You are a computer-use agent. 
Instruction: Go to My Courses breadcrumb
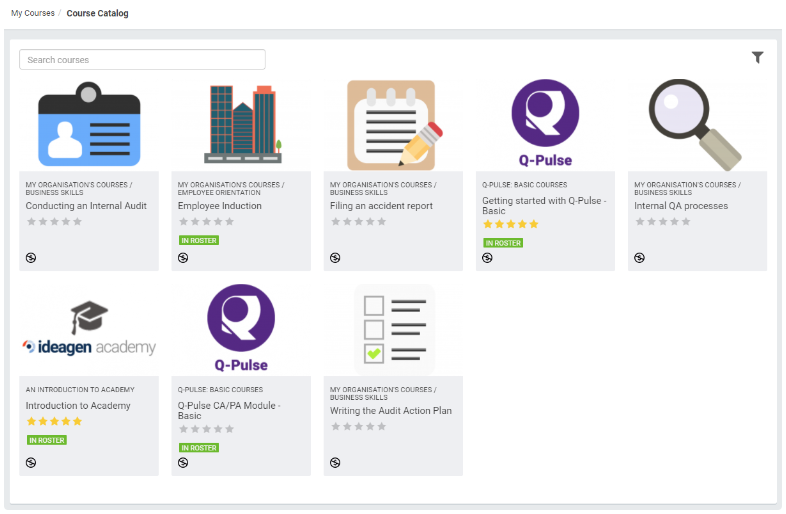point(33,13)
